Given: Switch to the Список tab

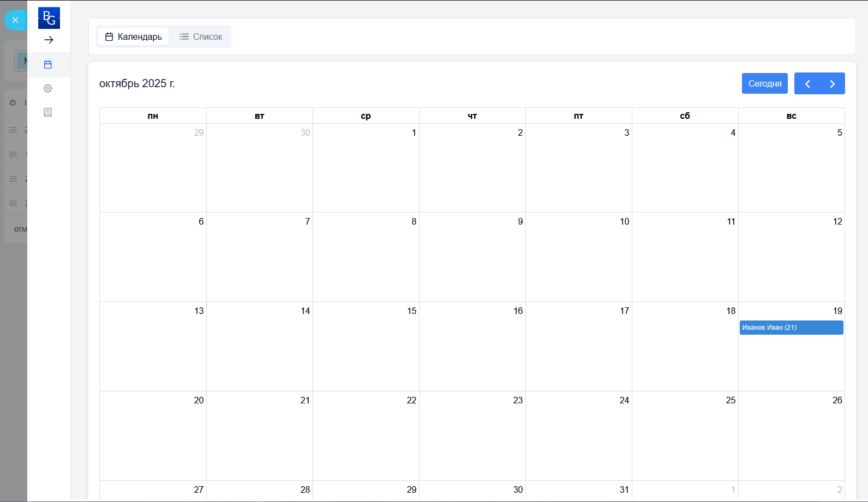Looking at the screenshot, I should (201, 37).
